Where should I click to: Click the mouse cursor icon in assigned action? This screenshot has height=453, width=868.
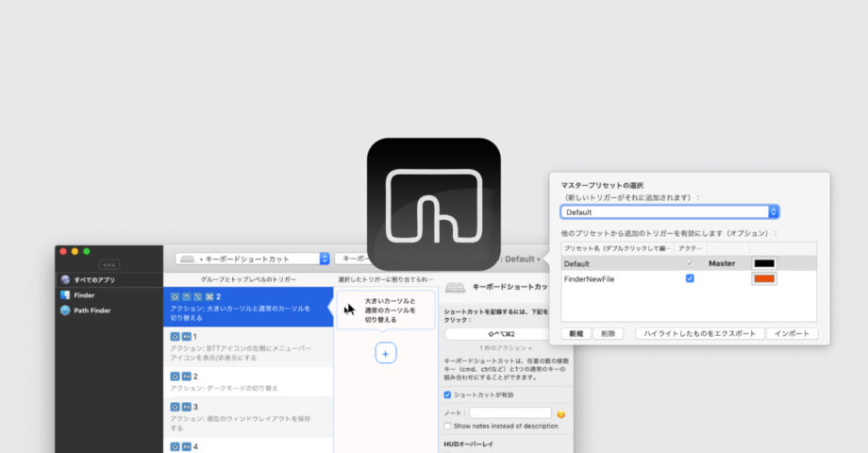coord(350,310)
